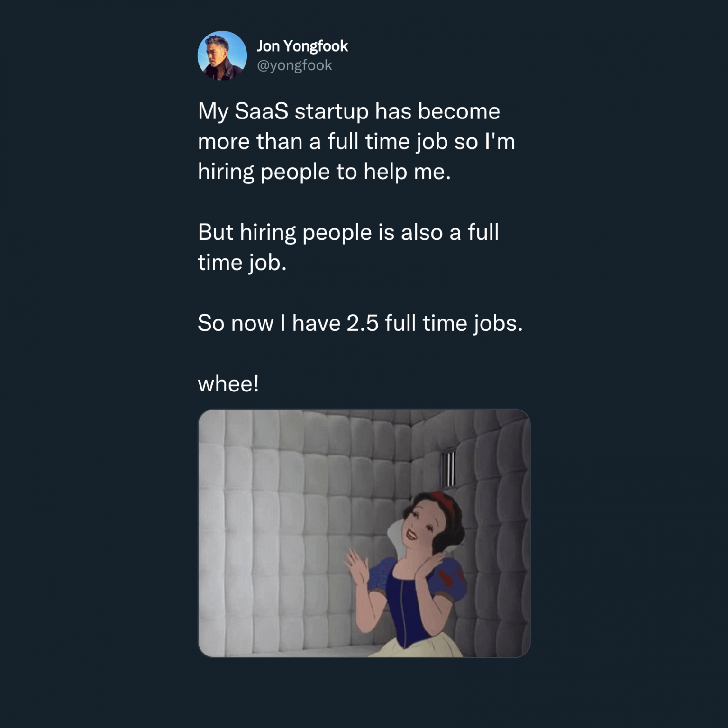728x728 pixels.
Task: Open the Snow White padded room image
Action: coord(364,533)
